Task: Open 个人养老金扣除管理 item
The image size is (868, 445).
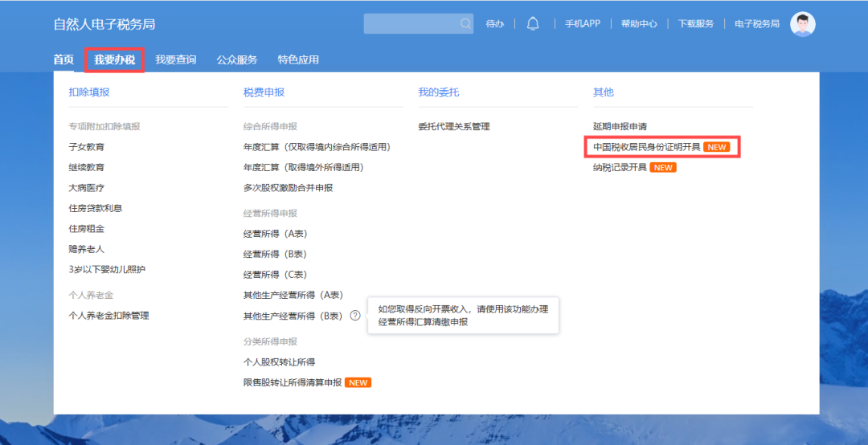Action: [108, 316]
